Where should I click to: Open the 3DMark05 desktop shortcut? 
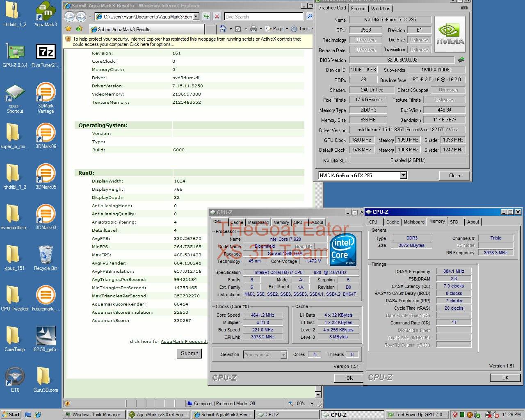(x=46, y=177)
